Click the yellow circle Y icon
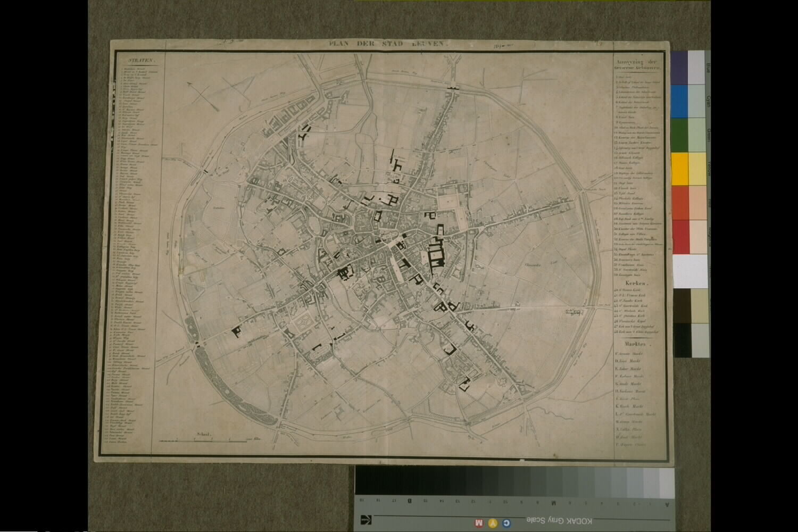The height and width of the screenshot is (532, 798). point(493,522)
